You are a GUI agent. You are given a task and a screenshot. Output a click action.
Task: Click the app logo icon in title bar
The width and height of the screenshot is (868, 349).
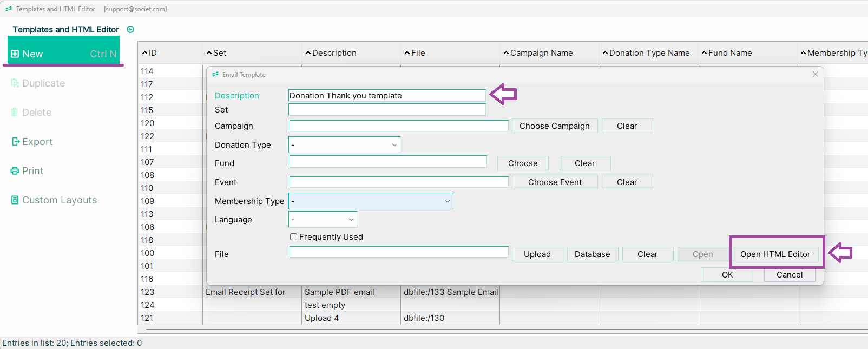[x=9, y=9]
